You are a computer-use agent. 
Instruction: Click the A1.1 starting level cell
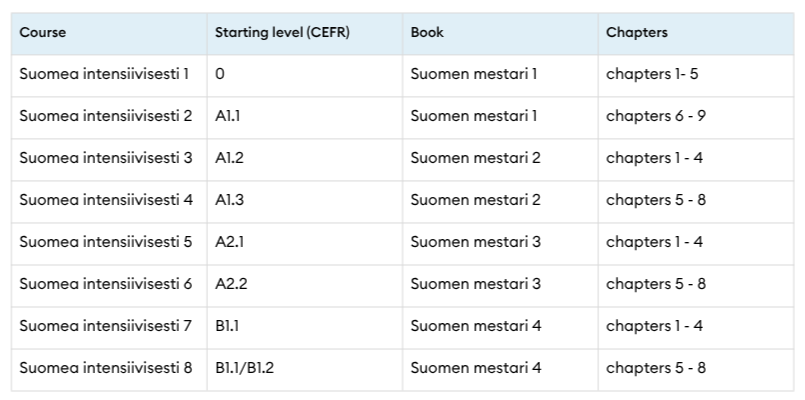click(x=228, y=116)
